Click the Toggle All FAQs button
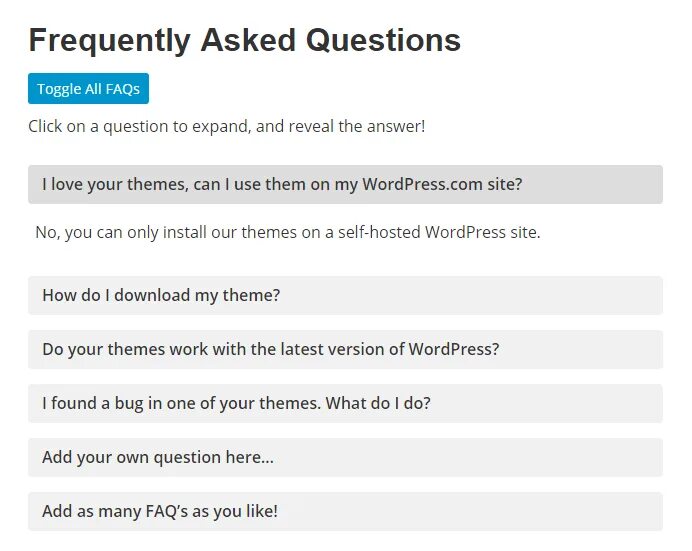 click(88, 89)
